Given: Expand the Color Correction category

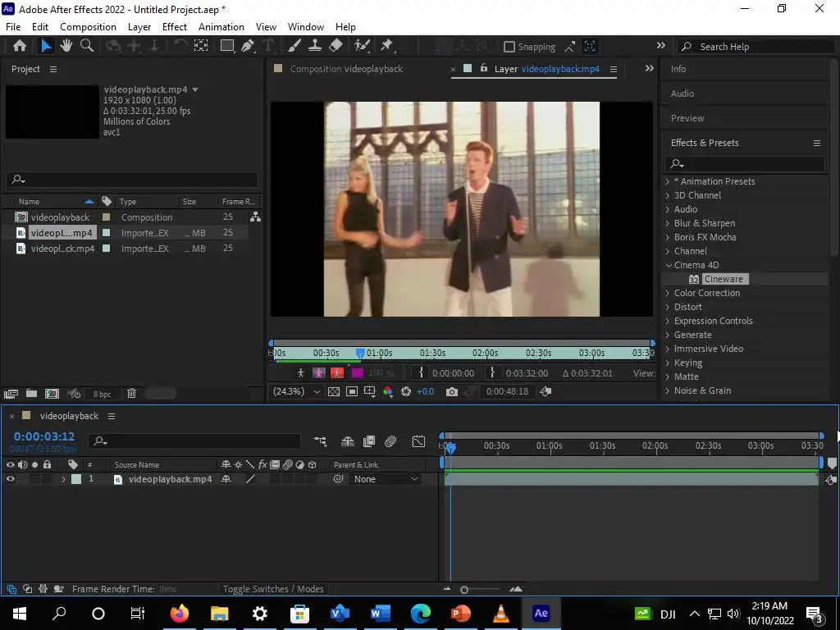Looking at the screenshot, I should coord(668,293).
